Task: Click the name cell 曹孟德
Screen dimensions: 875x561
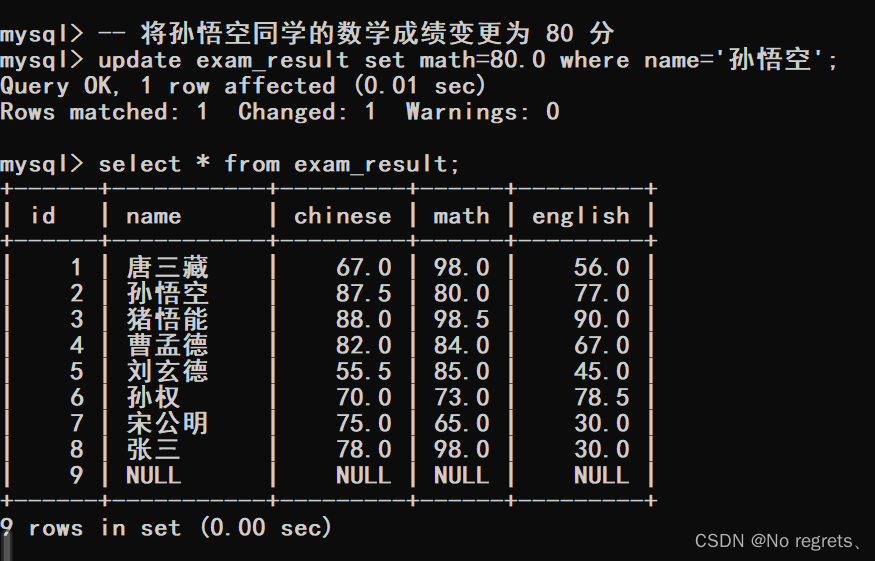Action: [x=167, y=345]
